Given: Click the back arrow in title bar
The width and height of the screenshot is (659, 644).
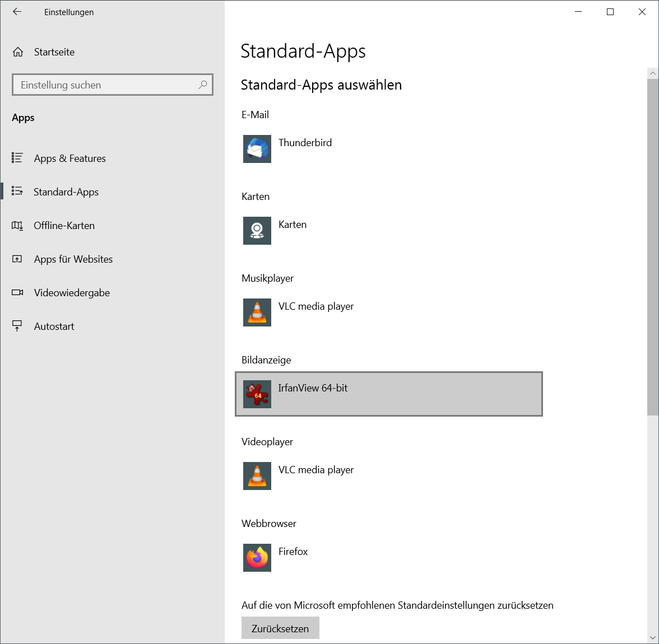Looking at the screenshot, I should click(x=17, y=12).
